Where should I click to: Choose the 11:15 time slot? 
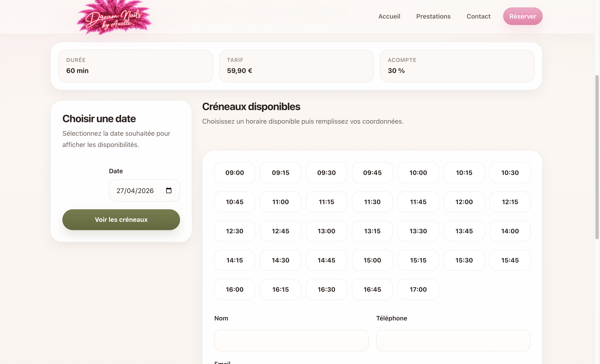point(326,202)
